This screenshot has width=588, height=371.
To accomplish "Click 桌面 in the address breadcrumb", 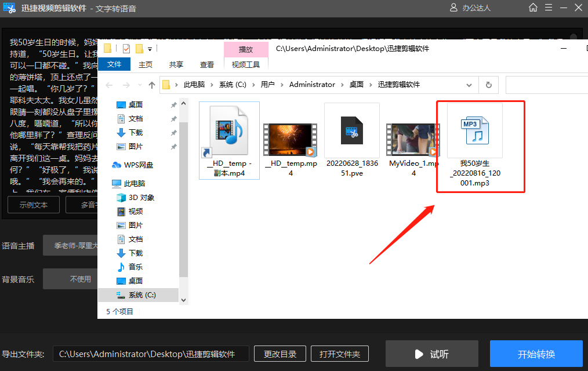I will coord(356,85).
